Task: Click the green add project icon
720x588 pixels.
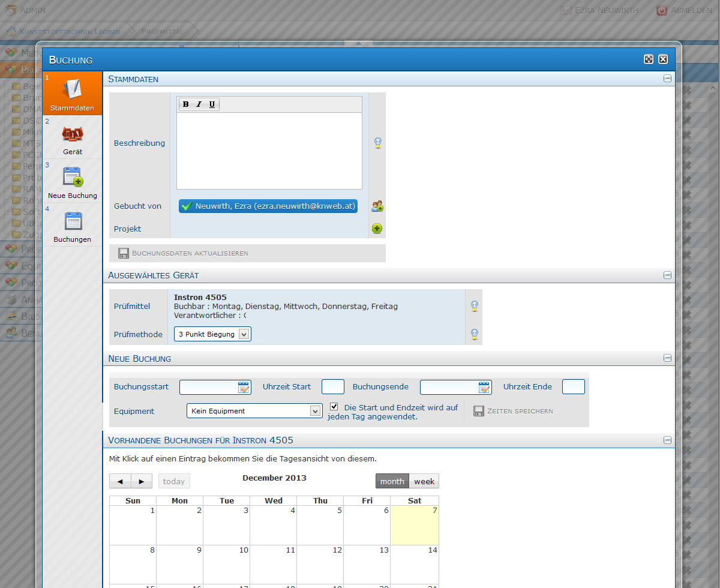Action: pyautogui.click(x=377, y=229)
